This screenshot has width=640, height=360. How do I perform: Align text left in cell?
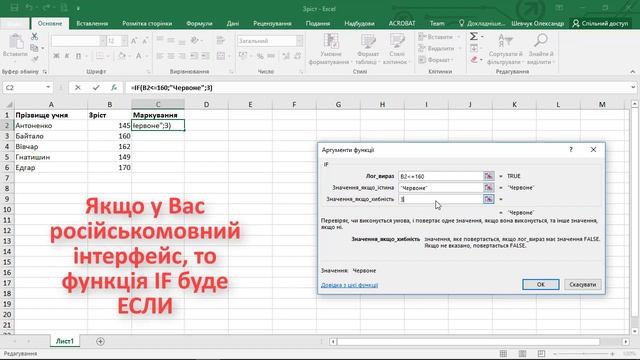click(x=160, y=56)
